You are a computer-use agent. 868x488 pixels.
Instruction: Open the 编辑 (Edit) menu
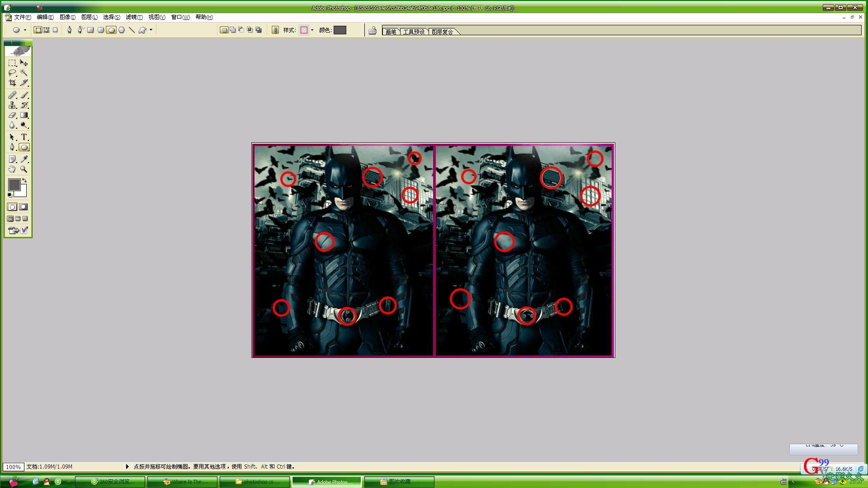45,17
